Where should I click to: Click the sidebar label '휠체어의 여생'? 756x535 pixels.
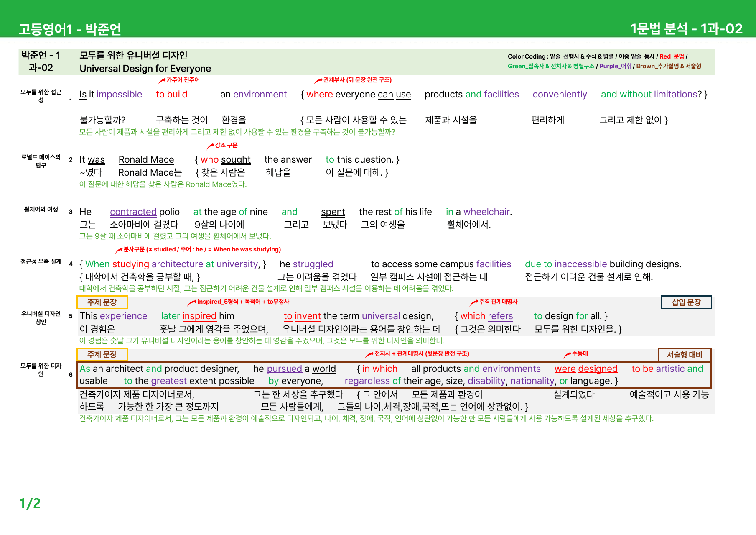[41, 209]
